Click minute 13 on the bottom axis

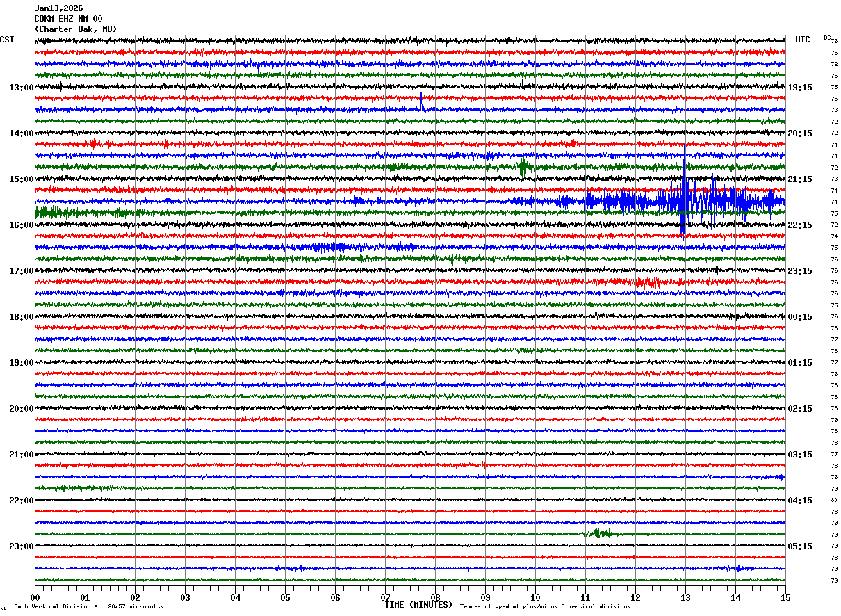[685, 598]
